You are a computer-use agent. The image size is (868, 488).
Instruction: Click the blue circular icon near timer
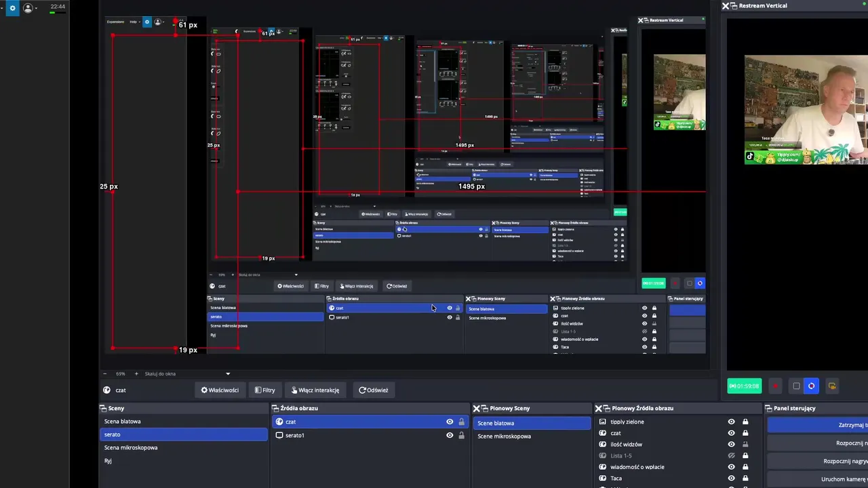tap(811, 386)
